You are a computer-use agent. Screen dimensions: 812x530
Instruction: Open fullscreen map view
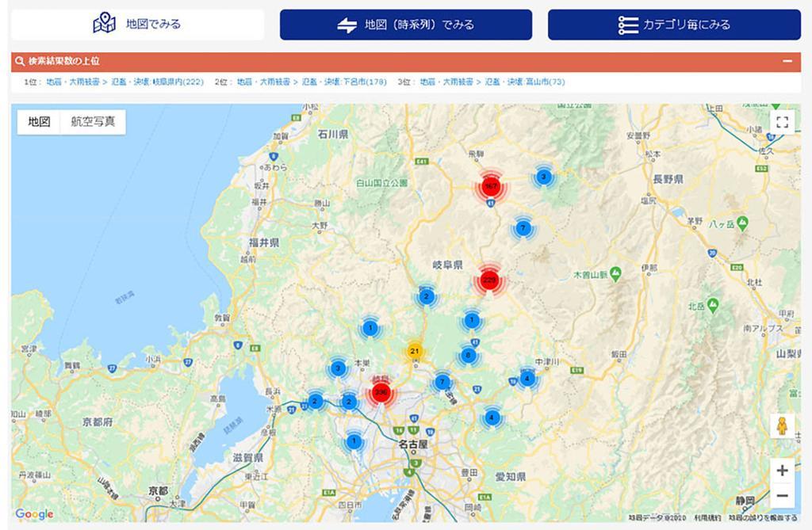tap(782, 122)
